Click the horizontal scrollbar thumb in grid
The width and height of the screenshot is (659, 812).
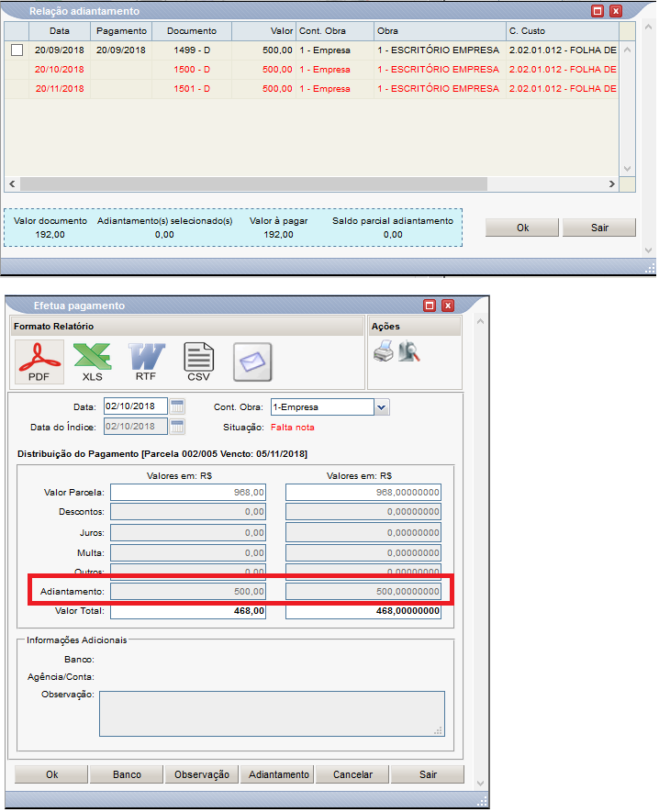coord(253,184)
